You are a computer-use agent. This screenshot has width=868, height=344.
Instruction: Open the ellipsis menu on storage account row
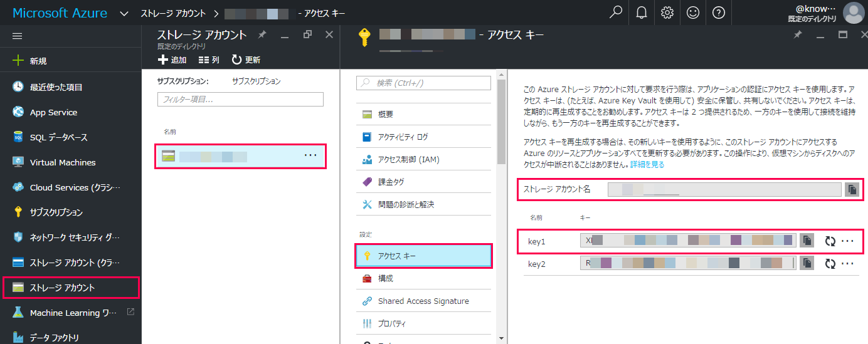(x=310, y=155)
